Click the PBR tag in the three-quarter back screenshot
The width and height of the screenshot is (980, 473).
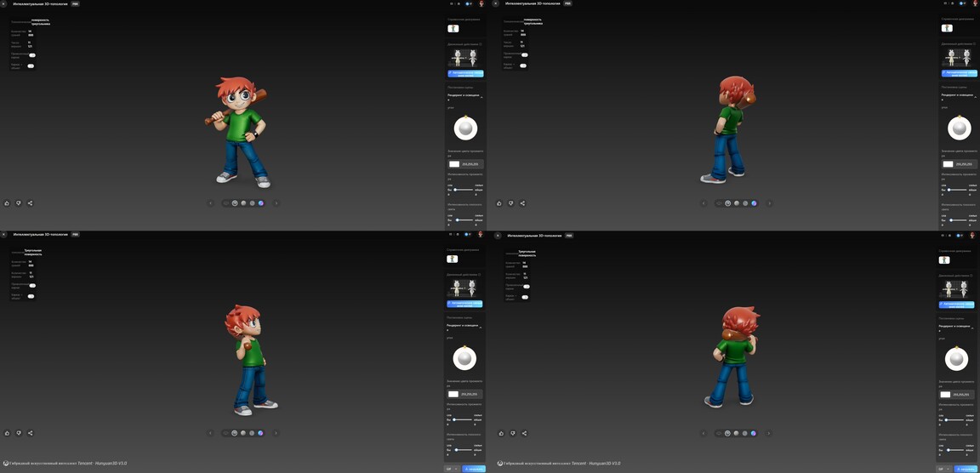567,3
